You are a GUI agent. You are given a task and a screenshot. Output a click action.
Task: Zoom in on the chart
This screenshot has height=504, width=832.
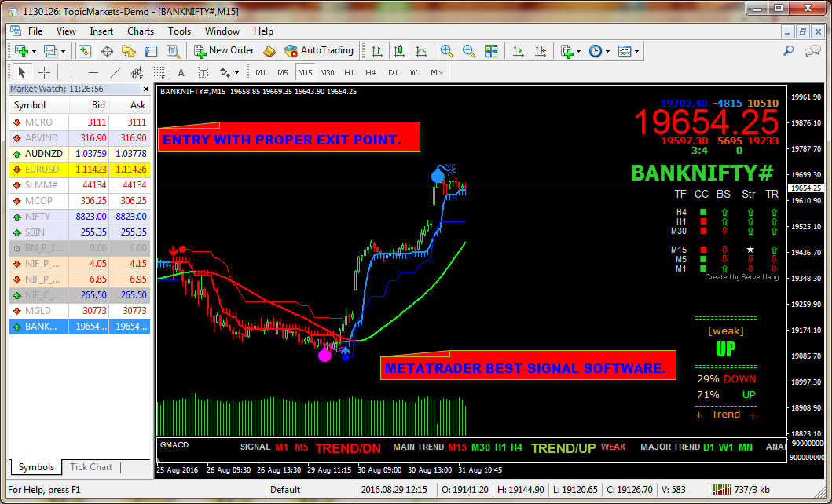pyautogui.click(x=447, y=51)
